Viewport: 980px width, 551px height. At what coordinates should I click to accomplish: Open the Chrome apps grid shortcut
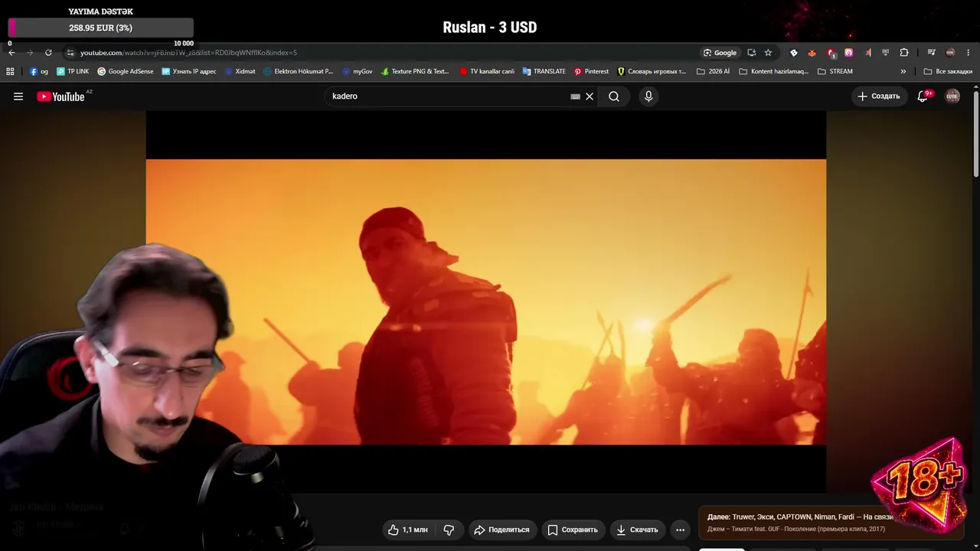click(x=10, y=71)
